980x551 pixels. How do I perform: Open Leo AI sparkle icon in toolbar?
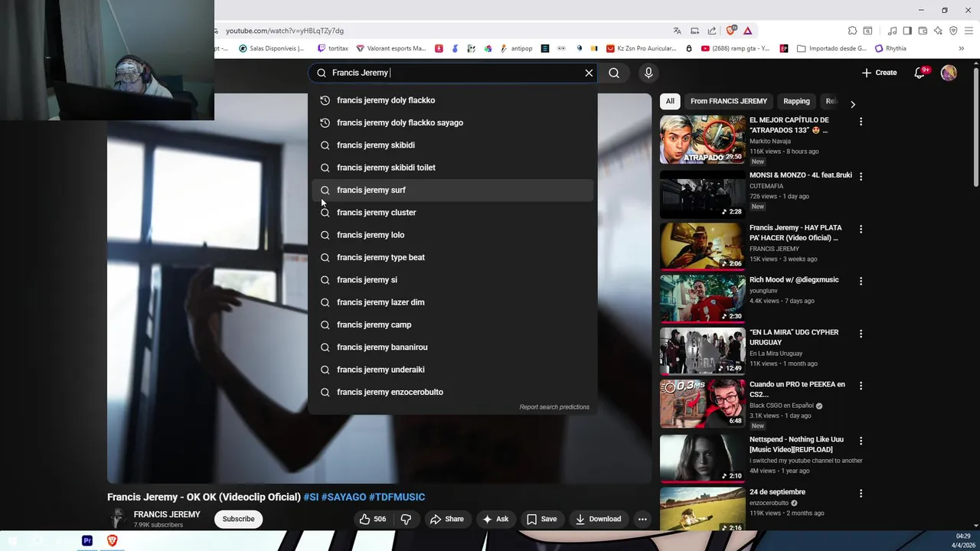tap(938, 31)
